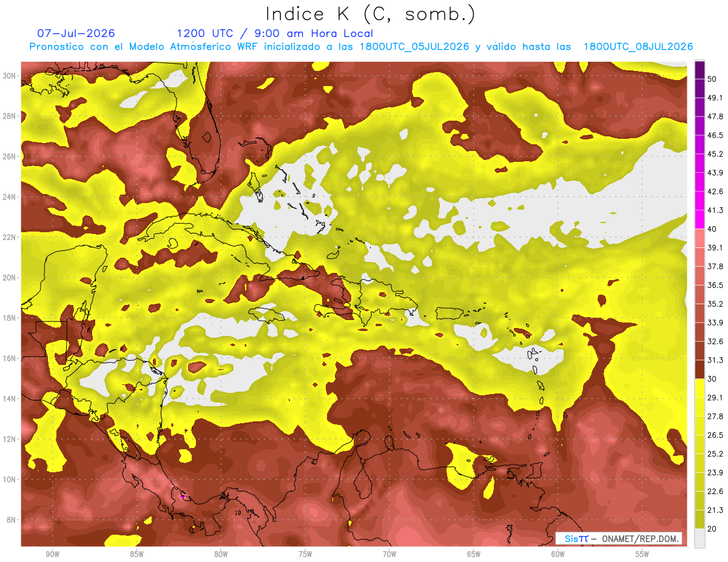Click the '1200 UTC / 9:00 am Hora Local' label
The width and height of the screenshot is (728, 562).
tap(275, 33)
